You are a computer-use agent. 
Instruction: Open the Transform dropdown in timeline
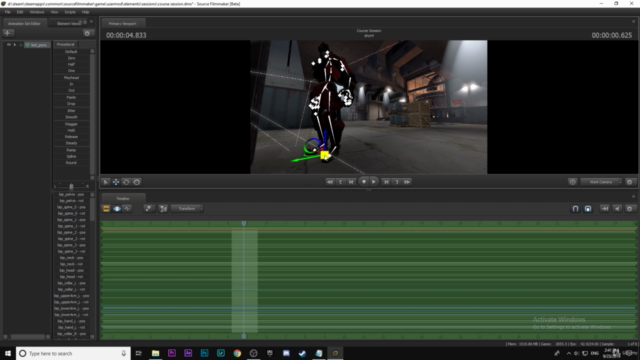click(x=187, y=209)
